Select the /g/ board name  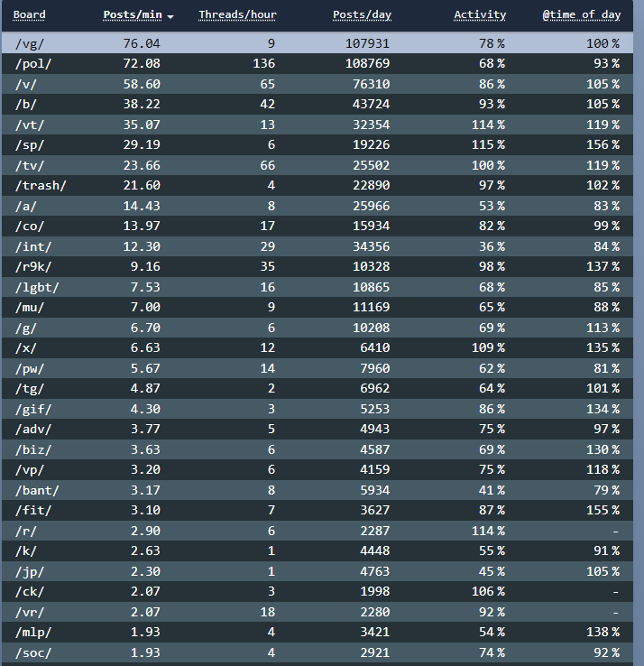point(26,328)
